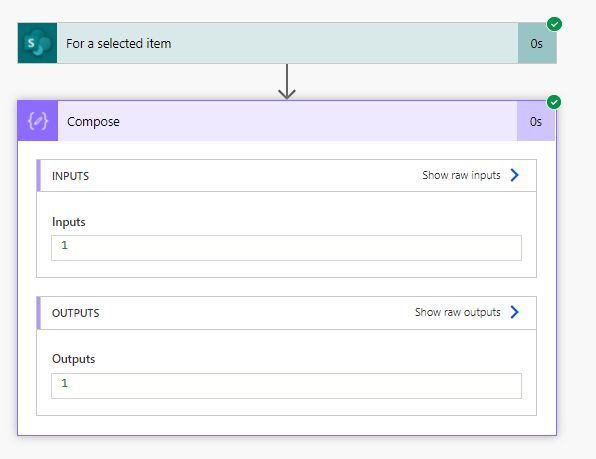This screenshot has width=596, height=459.
Task: Click the Compose action icon
Action: point(38,121)
